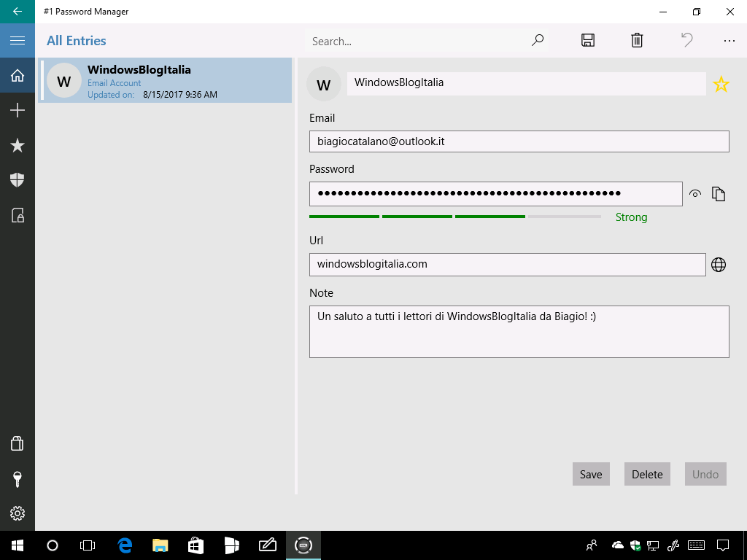Screen dimensions: 747x560
Task: Open the locked document icon in sidebar
Action: (x=18, y=215)
